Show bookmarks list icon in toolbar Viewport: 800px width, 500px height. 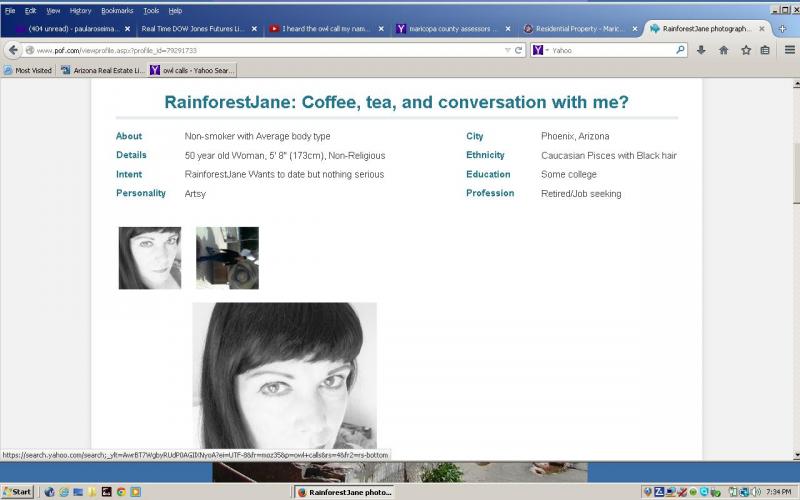point(765,50)
